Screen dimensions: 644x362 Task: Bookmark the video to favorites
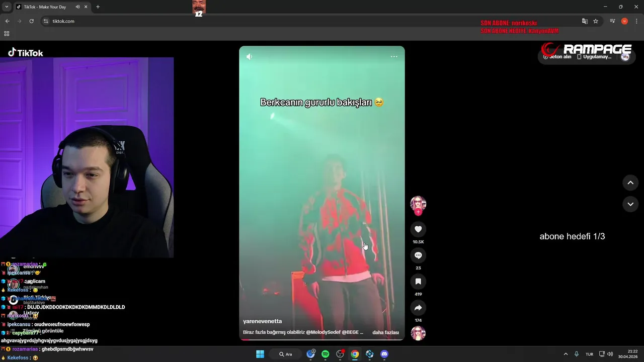coord(418,282)
